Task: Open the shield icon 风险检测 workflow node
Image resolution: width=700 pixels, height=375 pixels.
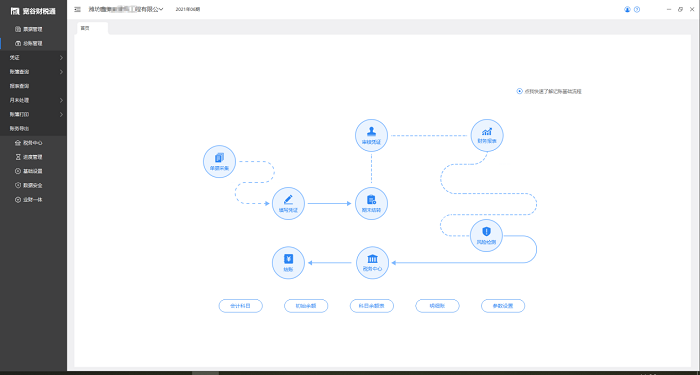Action: click(x=487, y=236)
